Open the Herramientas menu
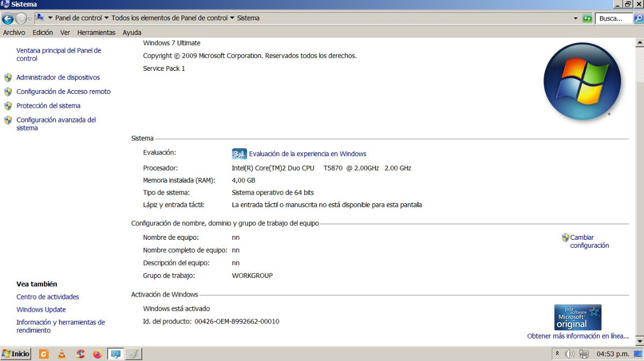 pyautogui.click(x=96, y=33)
